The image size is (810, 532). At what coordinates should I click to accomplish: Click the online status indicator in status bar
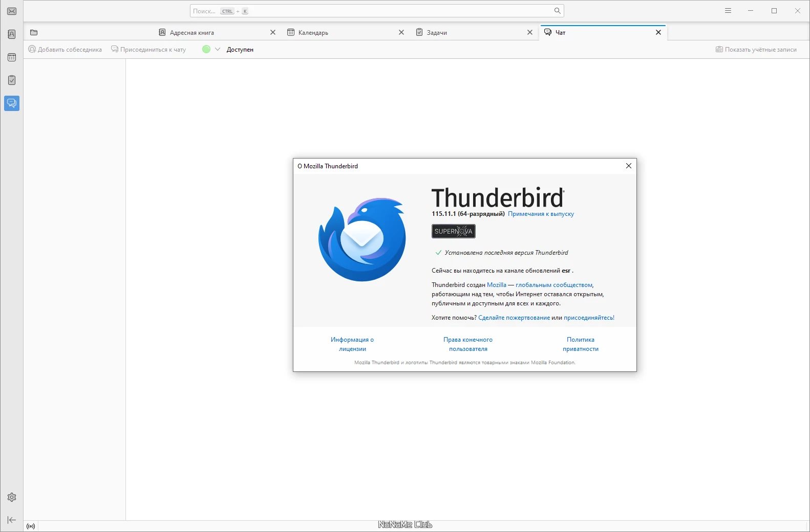click(x=31, y=526)
